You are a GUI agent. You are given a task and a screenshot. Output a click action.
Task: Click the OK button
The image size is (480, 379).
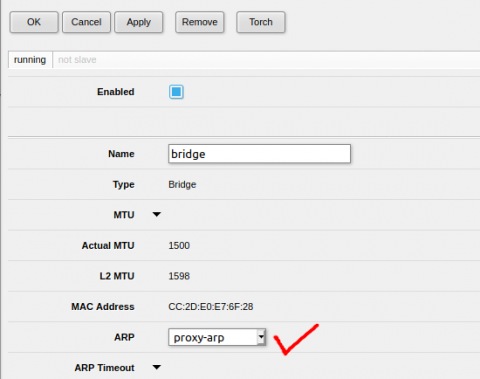tap(34, 22)
